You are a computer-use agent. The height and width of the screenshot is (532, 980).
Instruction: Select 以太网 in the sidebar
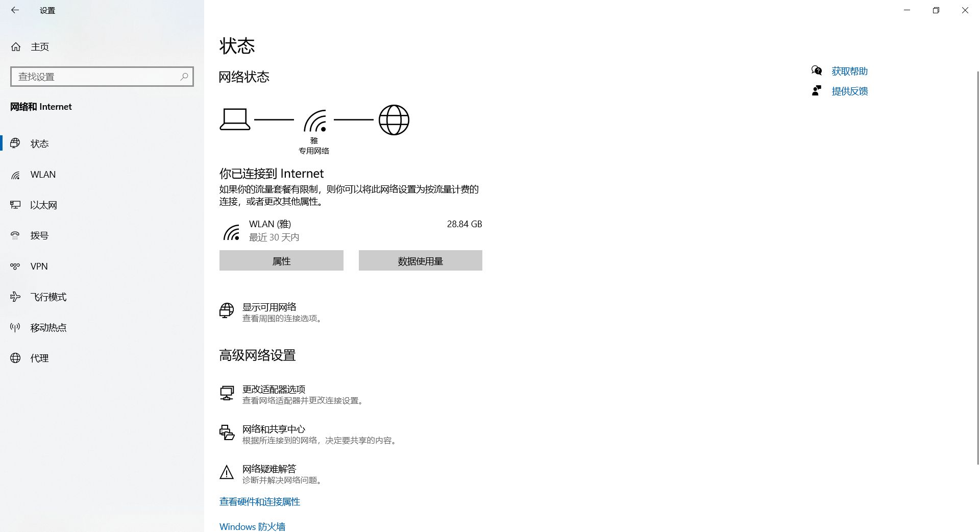[43, 205]
